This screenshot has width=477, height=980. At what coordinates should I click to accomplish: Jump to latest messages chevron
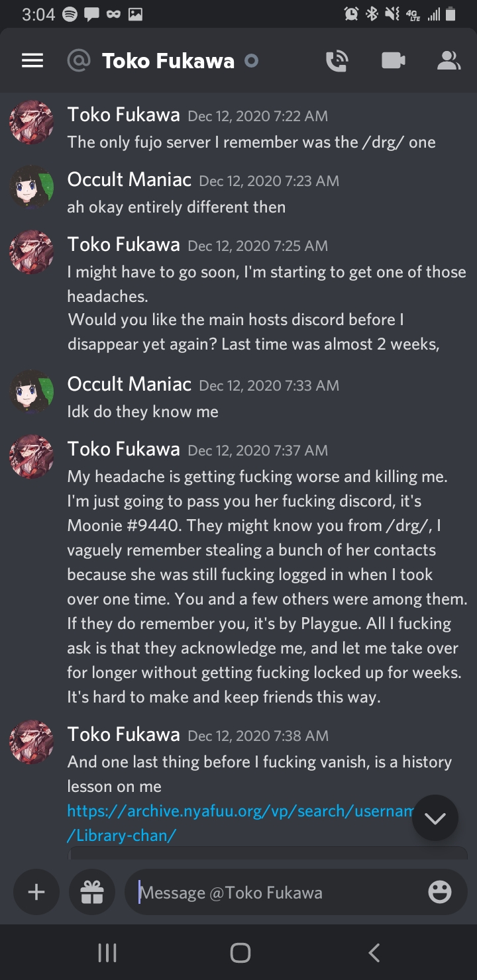pos(435,818)
